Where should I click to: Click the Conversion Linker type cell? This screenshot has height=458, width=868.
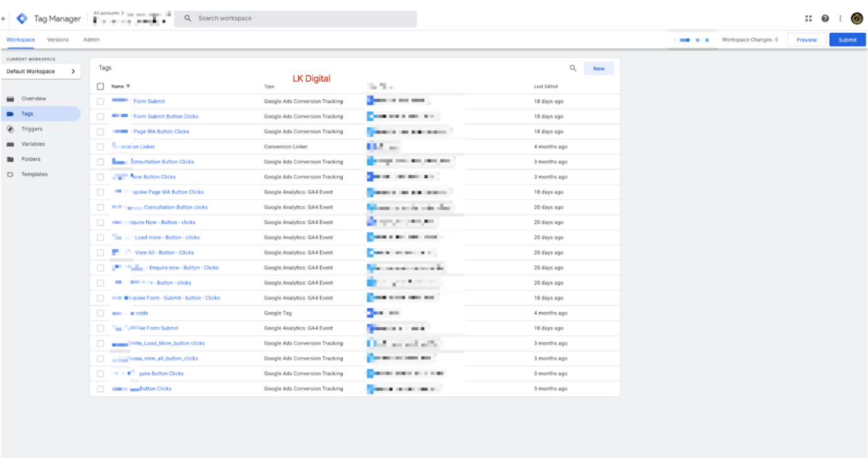point(286,146)
